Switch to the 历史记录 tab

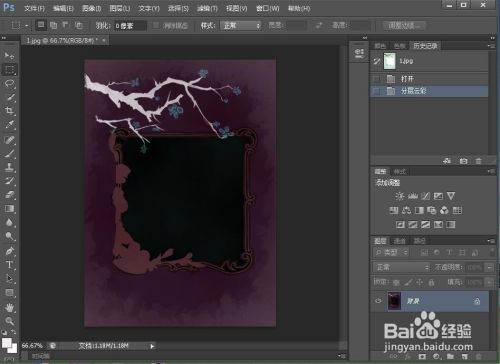[425, 46]
